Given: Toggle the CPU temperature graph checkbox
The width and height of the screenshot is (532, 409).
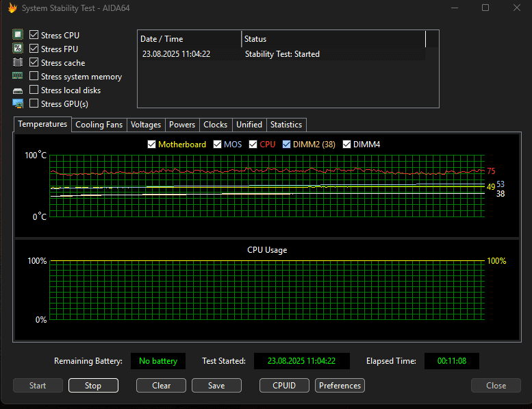Looking at the screenshot, I should pos(253,145).
